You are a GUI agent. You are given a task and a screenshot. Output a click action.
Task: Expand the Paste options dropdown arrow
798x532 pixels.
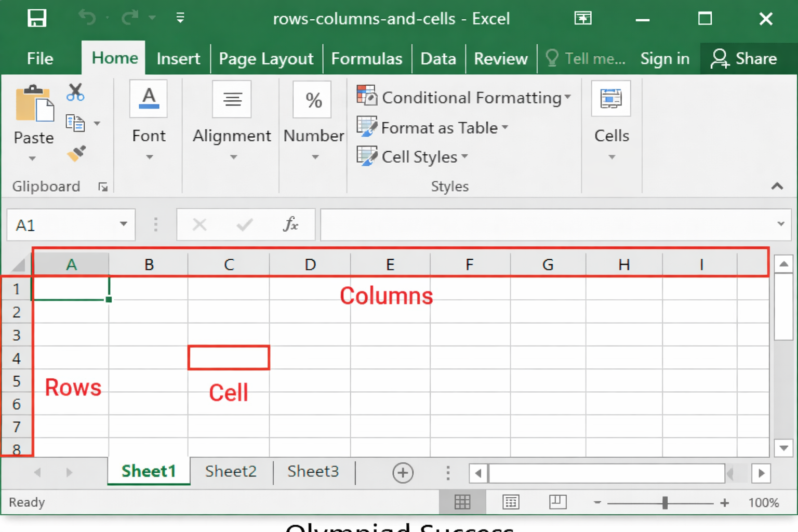click(33, 158)
